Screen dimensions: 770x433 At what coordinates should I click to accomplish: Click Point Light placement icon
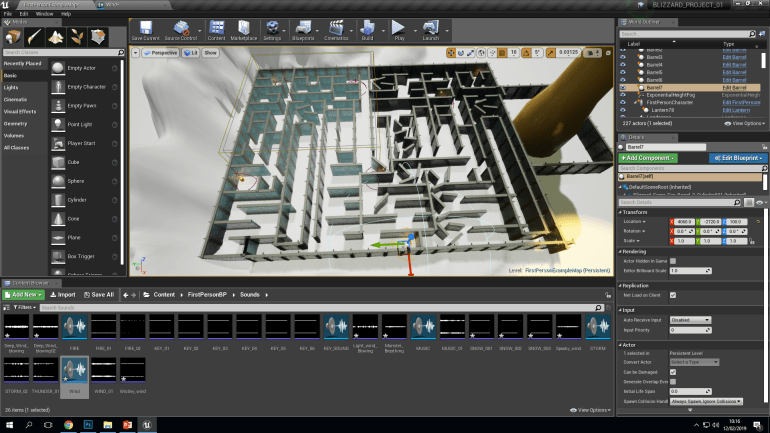pyautogui.click(x=58, y=125)
